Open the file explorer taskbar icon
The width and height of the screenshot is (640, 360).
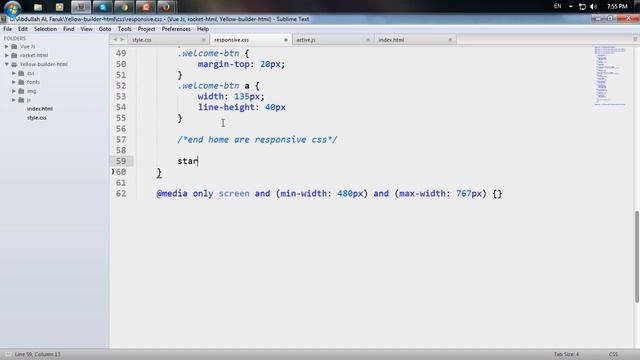38,7
